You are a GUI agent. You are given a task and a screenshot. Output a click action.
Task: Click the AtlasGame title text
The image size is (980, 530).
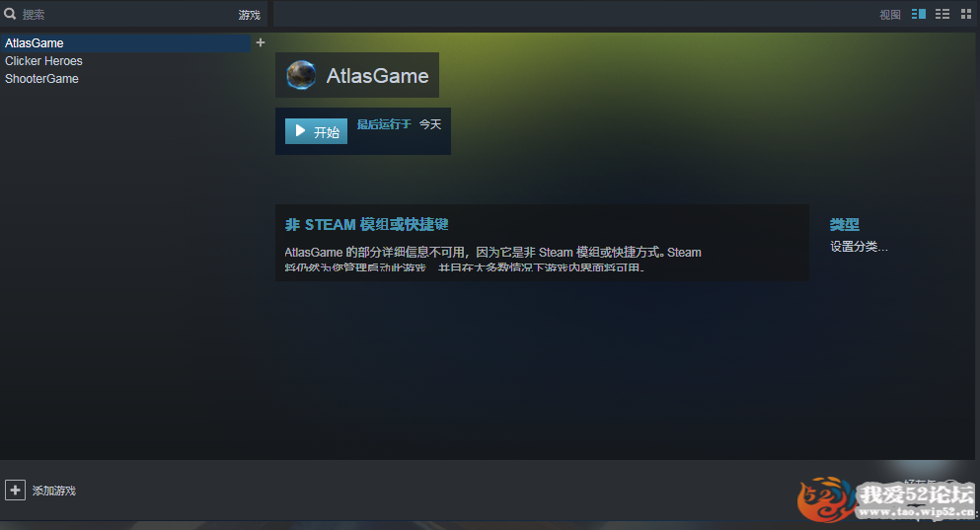coord(378,76)
